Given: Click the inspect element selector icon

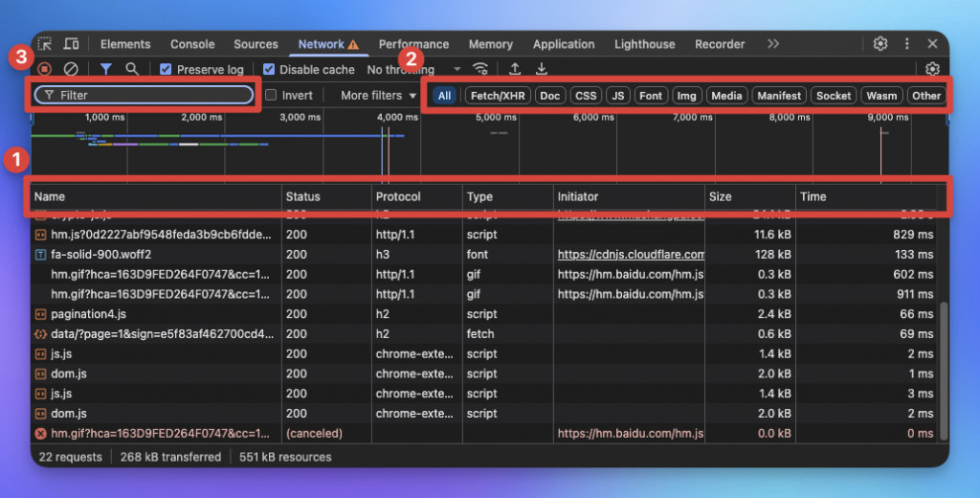Looking at the screenshot, I should coord(44,44).
